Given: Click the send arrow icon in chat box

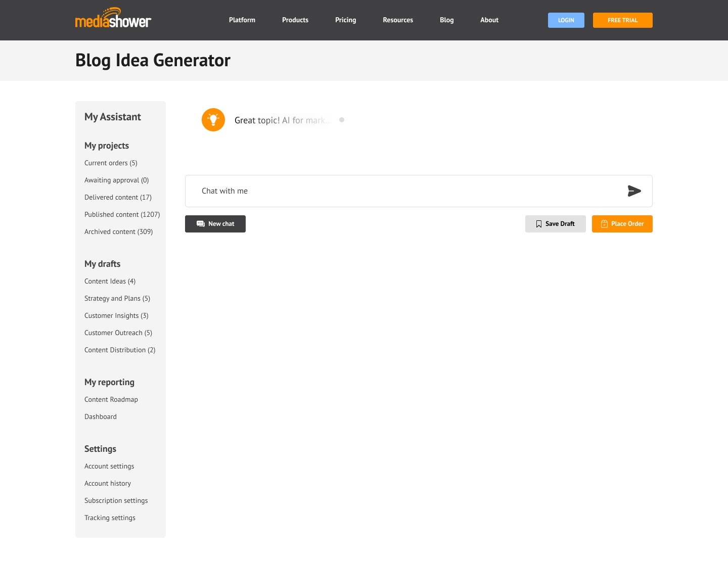Looking at the screenshot, I should (x=634, y=191).
